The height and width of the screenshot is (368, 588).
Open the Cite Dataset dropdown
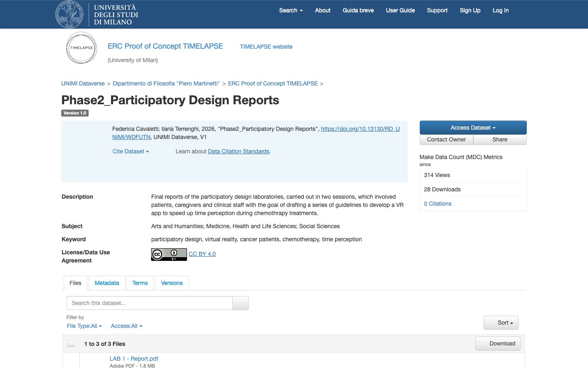131,151
